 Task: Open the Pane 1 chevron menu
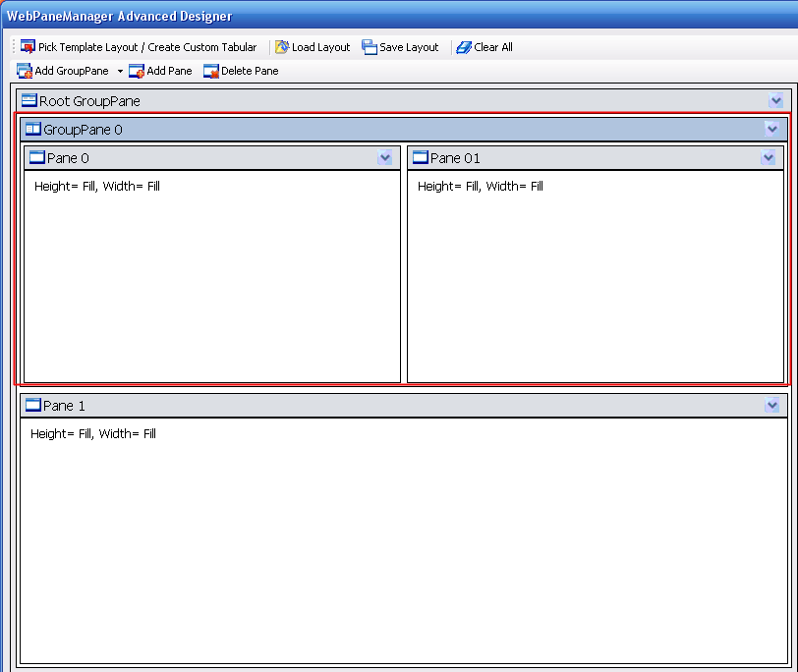tap(771, 406)
